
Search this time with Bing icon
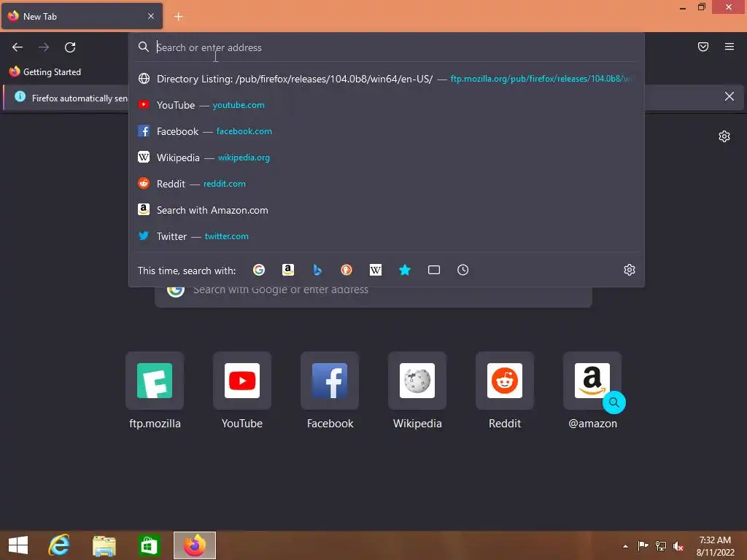[317, 270]
